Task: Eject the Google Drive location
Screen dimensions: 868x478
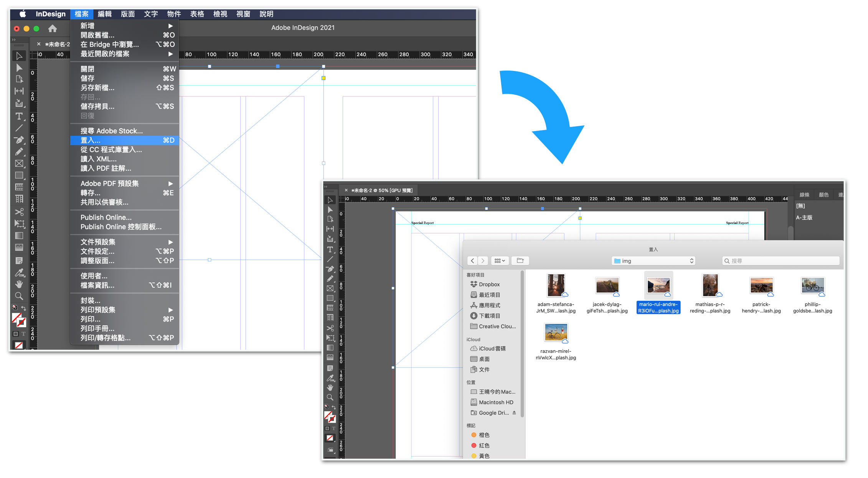Action: point(514,413)
